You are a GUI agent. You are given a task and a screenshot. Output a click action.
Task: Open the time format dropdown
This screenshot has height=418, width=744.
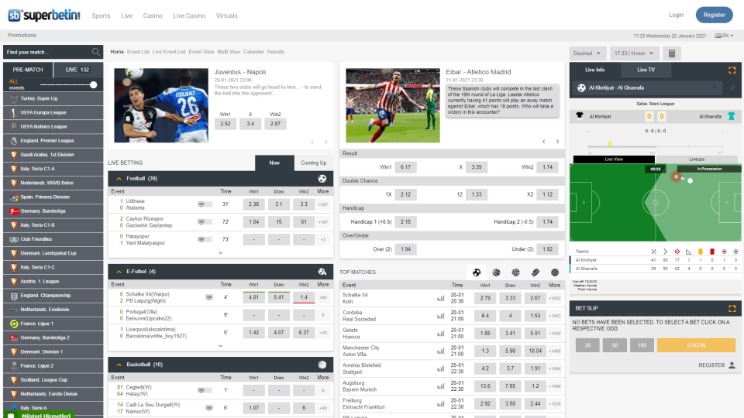pyautogui.click(x=634, y=53)
